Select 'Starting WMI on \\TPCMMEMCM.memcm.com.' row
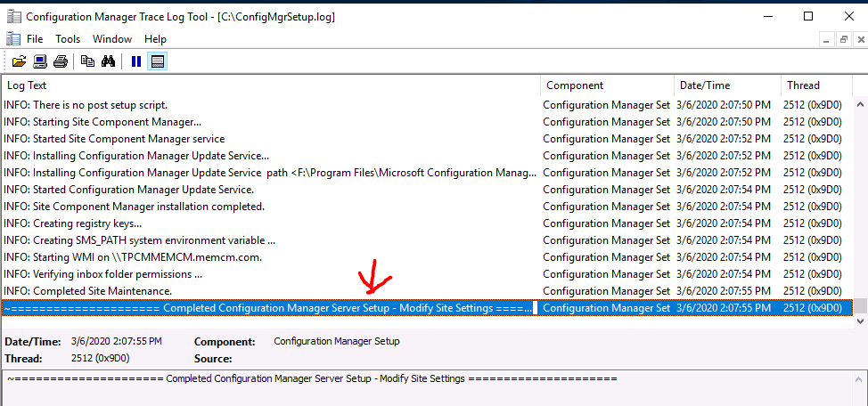868x406 pixels. point(427,258)
